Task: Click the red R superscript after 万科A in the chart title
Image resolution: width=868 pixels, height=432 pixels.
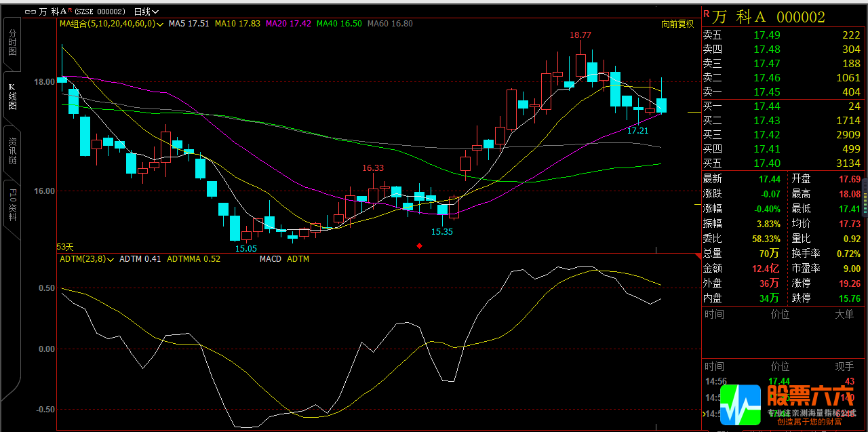Action: pyautogui.click(x=70, y=10)
